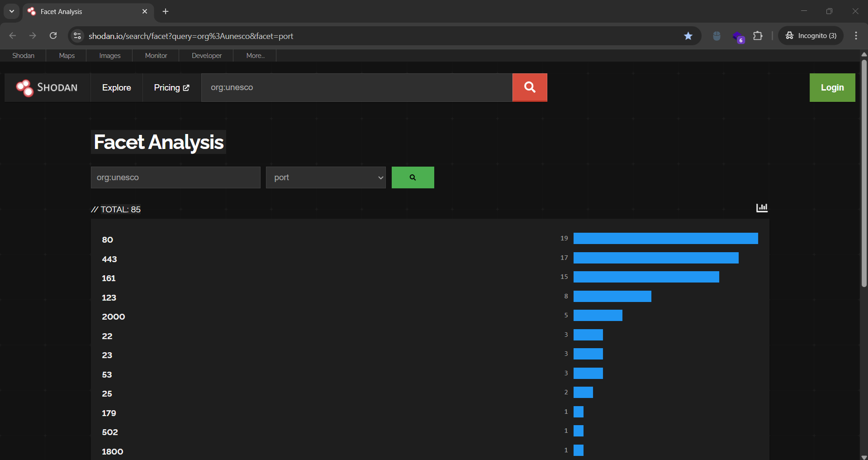Bookmark page with star icon
The height and width of the screenshot is (460, 868).
point(688,36)
